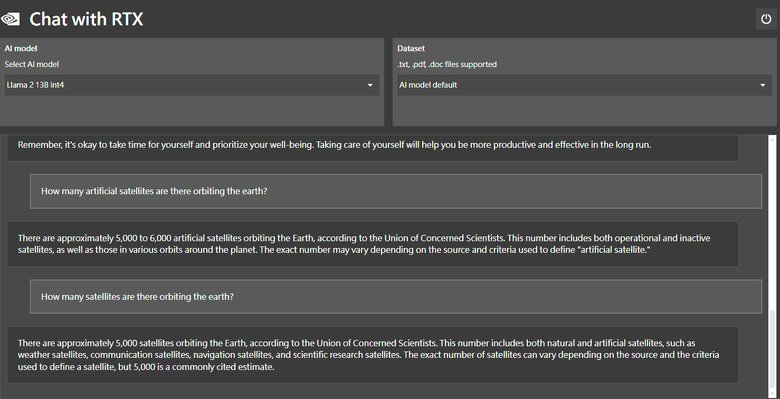Click the Chat with RTX title
This screenshot has width=780, height=399.
[x=86, y=19]
